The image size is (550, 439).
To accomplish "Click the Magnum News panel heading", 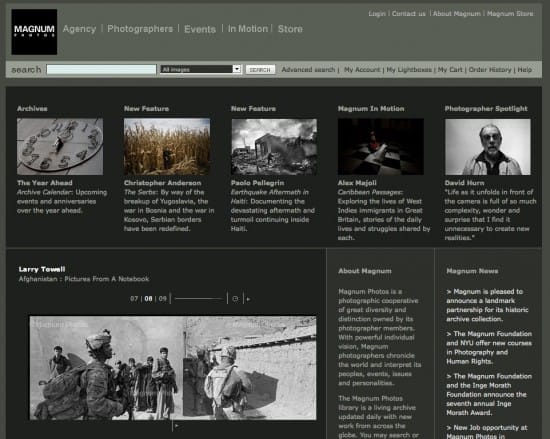I will pos(472,271).
